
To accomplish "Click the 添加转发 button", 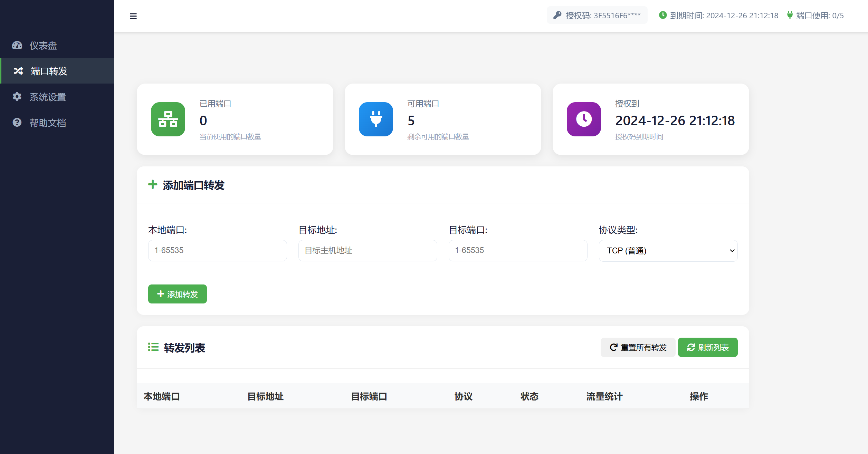I will (177, 294).
